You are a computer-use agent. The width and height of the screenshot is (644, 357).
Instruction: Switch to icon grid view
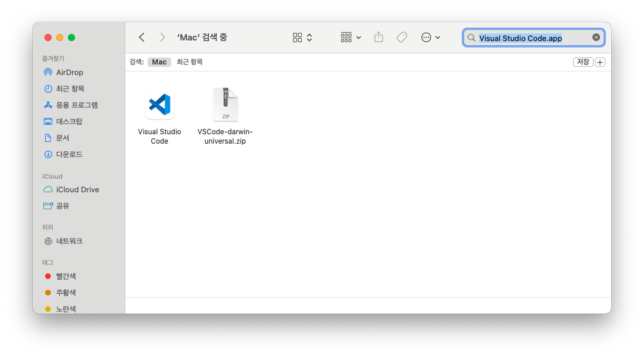[x=297, y=38]
